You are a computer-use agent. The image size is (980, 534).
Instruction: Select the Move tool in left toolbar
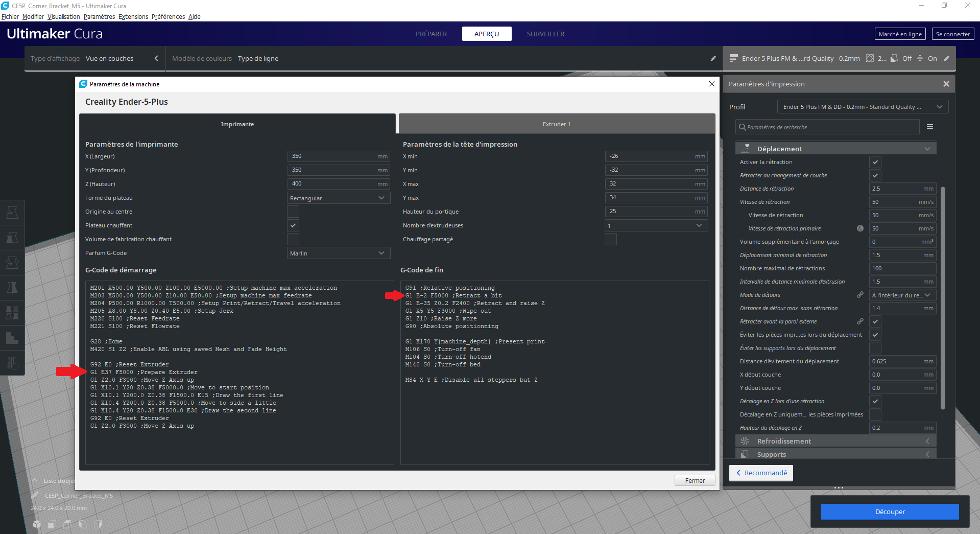pos(12,212)
